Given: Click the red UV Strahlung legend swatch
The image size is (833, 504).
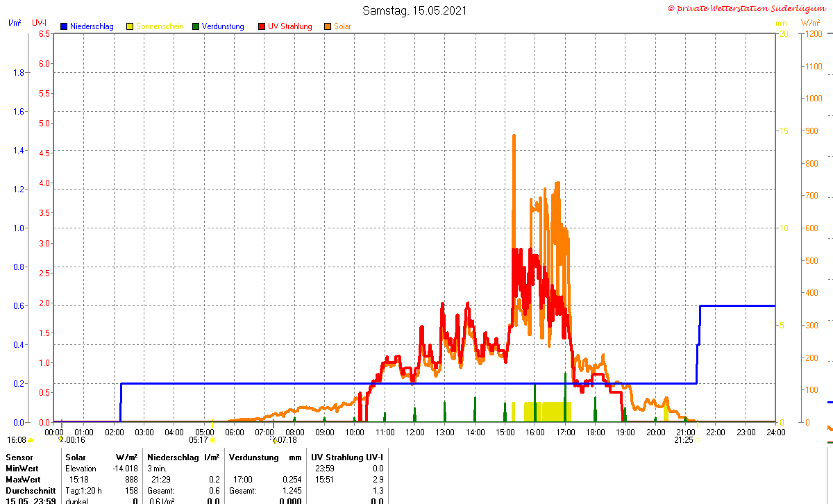Looking at the screenshot, I should (x=262, y=26).
